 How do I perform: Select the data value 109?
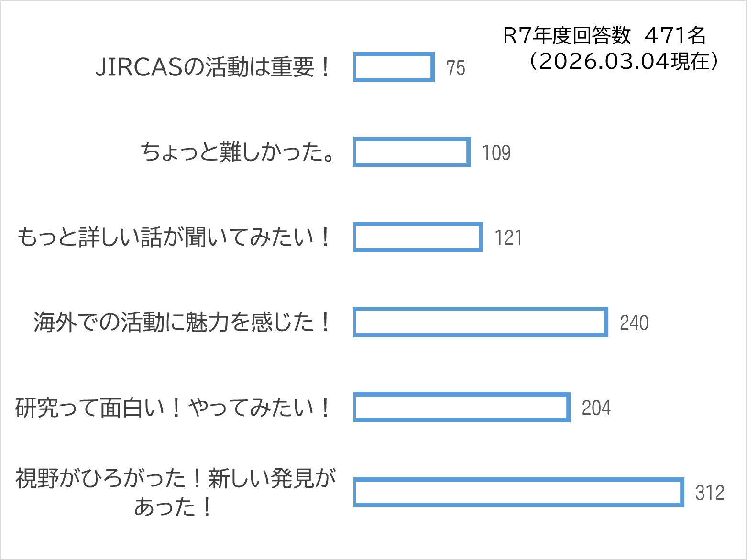496,153
